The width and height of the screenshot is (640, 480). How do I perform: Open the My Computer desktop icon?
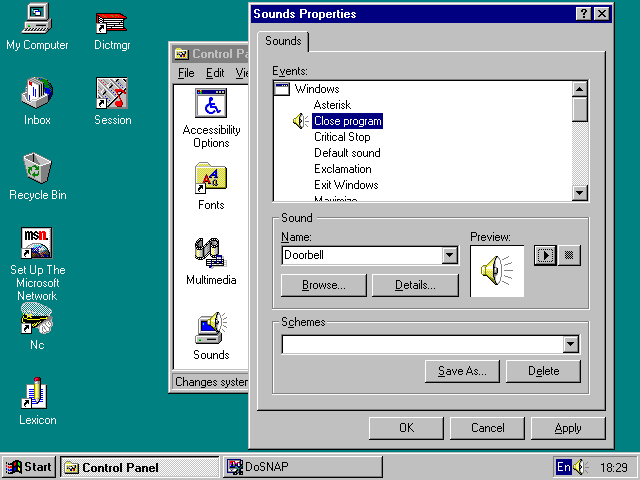pyautogui.click(x=37, y=20)
